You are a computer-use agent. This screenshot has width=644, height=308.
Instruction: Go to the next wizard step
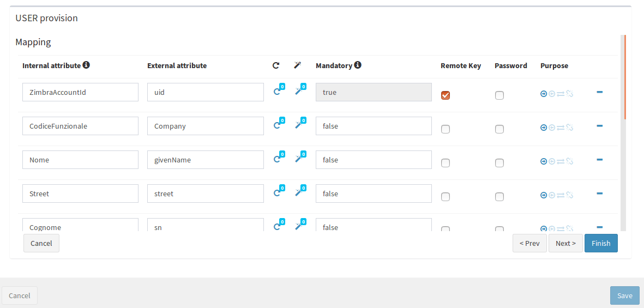point(565,243)
